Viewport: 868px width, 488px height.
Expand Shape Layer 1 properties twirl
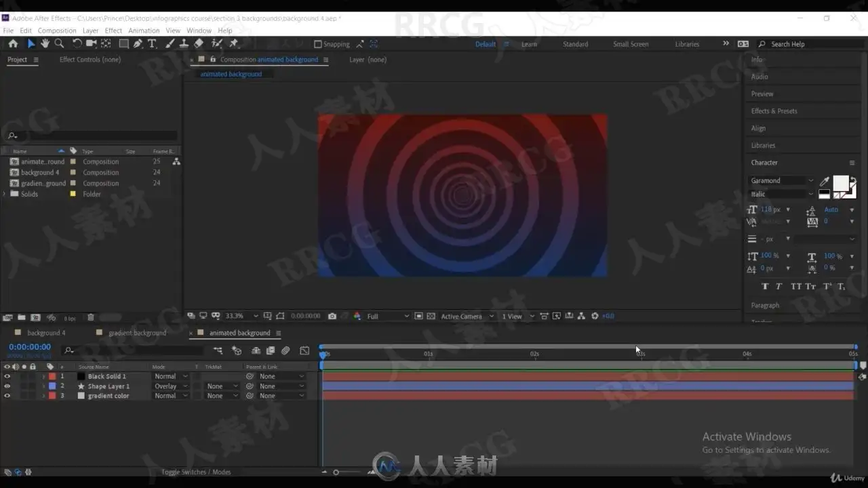tap(44, 386)
